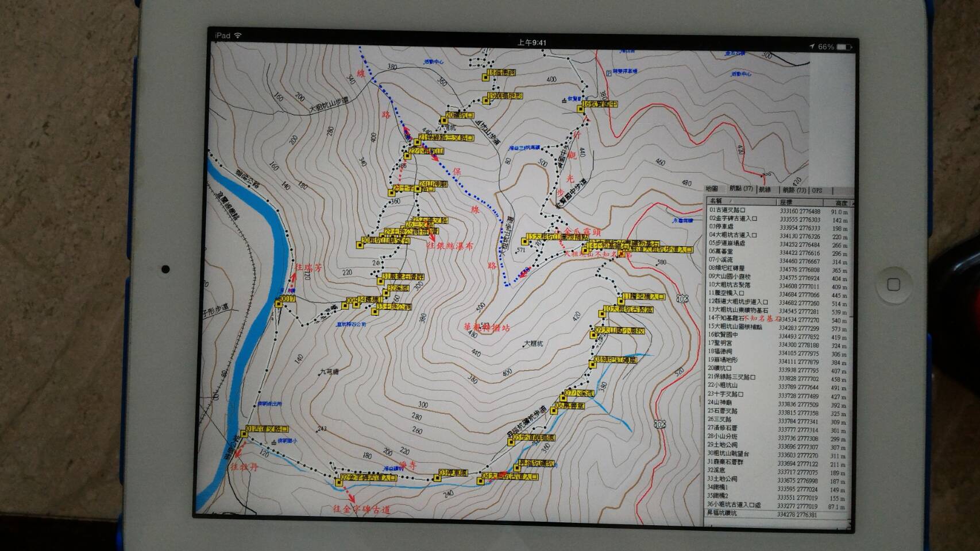
Task: Select list row 09大山國小廢校
Action: tap(778, 277)
